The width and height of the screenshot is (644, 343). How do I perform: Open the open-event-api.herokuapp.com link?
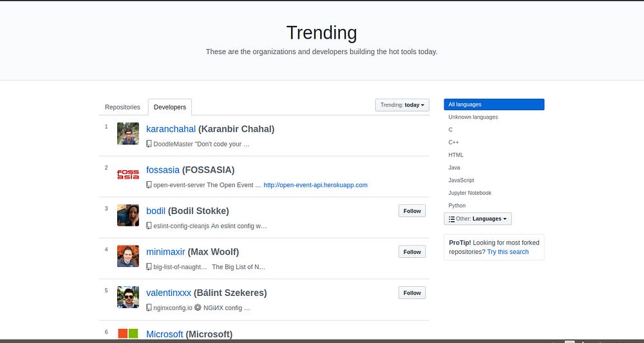click(x=316, y=185)
